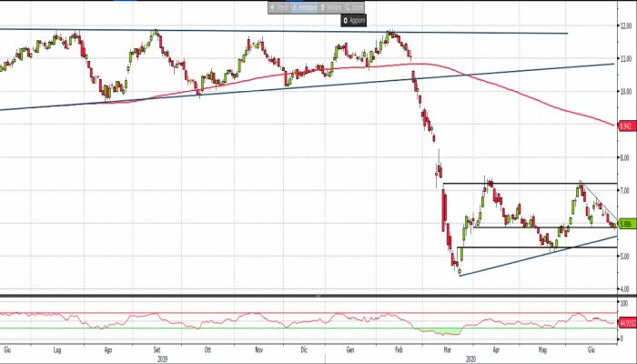637x364 pixels.
Task: Select the RSI indicator line in lower panel
Action: coord(308,322)
